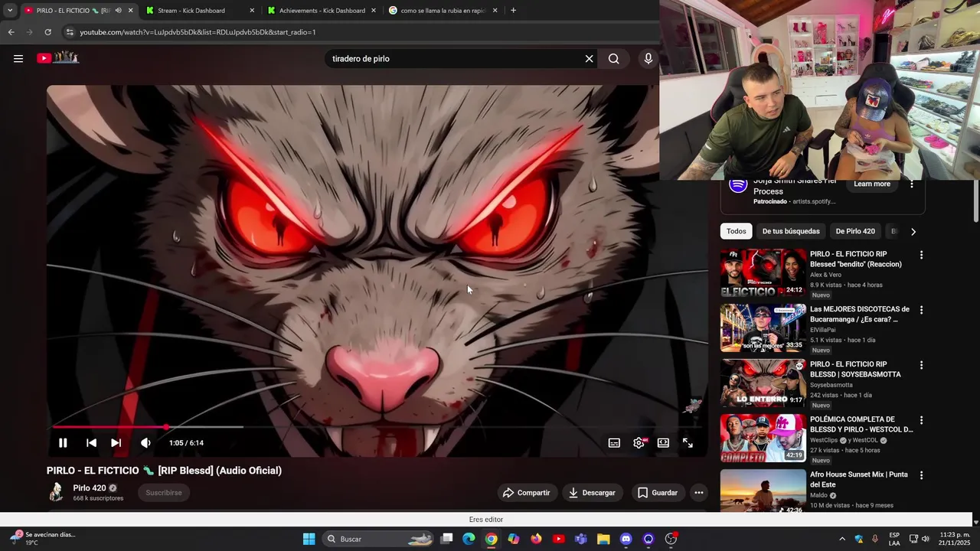The height and width of the screenshot is (551, 980).
Task: Open the Pirlo 420 channel avatar
Action: [x=57, y=492]
